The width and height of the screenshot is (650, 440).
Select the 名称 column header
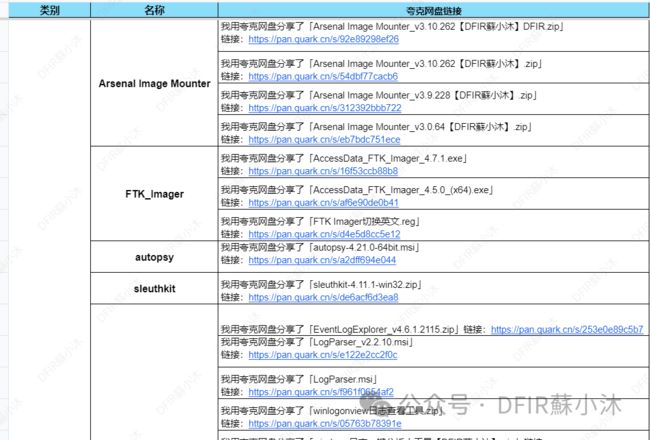tap(154, 10)
